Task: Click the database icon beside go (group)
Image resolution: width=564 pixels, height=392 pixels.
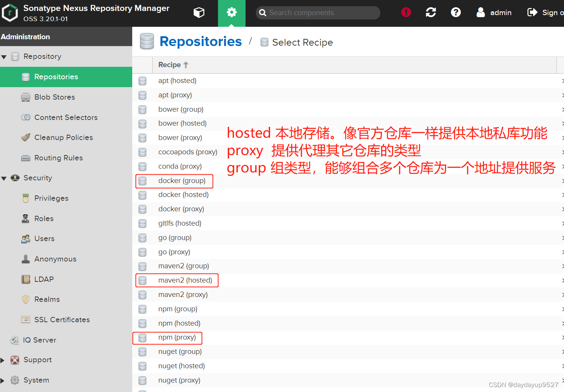Action: (142, 238)
